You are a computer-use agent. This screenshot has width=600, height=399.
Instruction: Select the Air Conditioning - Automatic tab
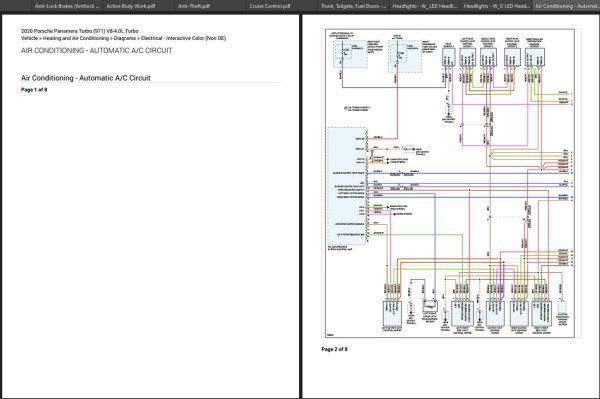point(566,6)
